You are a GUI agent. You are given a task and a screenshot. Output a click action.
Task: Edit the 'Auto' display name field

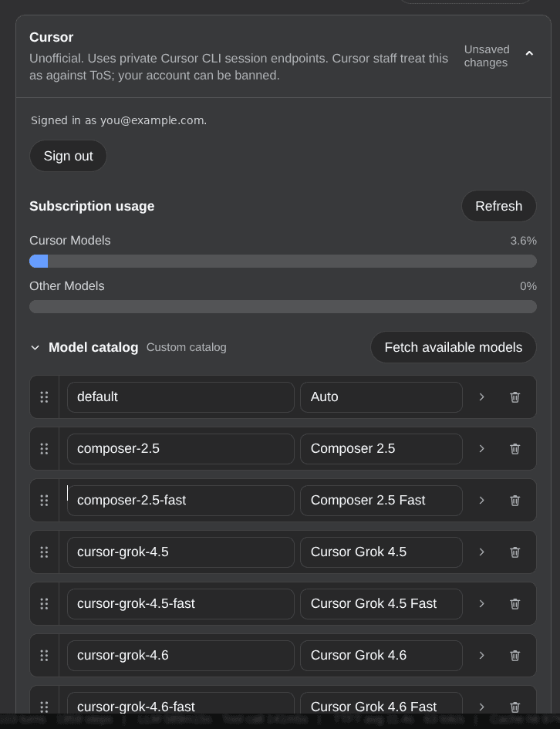point(381,397)
